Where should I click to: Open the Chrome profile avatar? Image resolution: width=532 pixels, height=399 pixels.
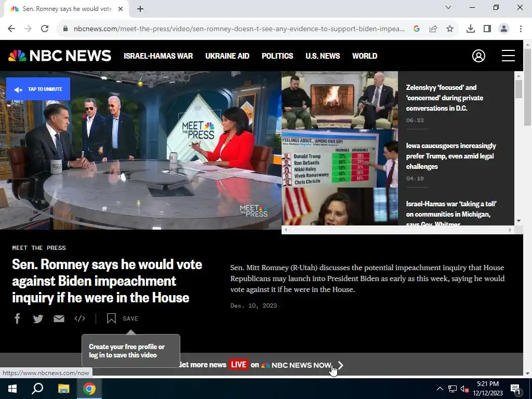click(504, 29)
